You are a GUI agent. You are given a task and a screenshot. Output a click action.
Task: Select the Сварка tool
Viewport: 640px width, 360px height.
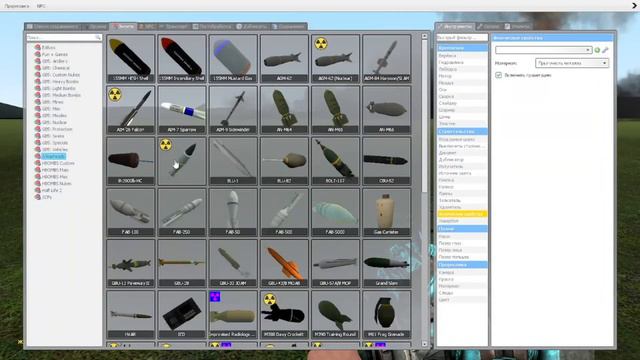462,96
